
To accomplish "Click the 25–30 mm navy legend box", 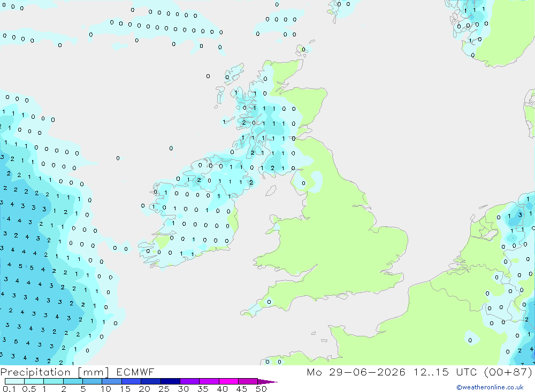I will pyautogui.click(x=170, y=381).
